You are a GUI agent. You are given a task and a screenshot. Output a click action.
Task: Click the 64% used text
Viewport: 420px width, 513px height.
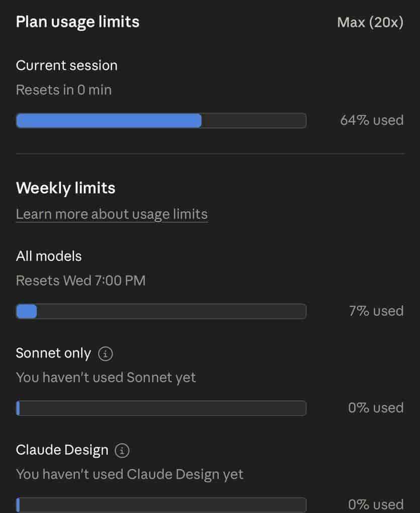(x=372, y=120)
